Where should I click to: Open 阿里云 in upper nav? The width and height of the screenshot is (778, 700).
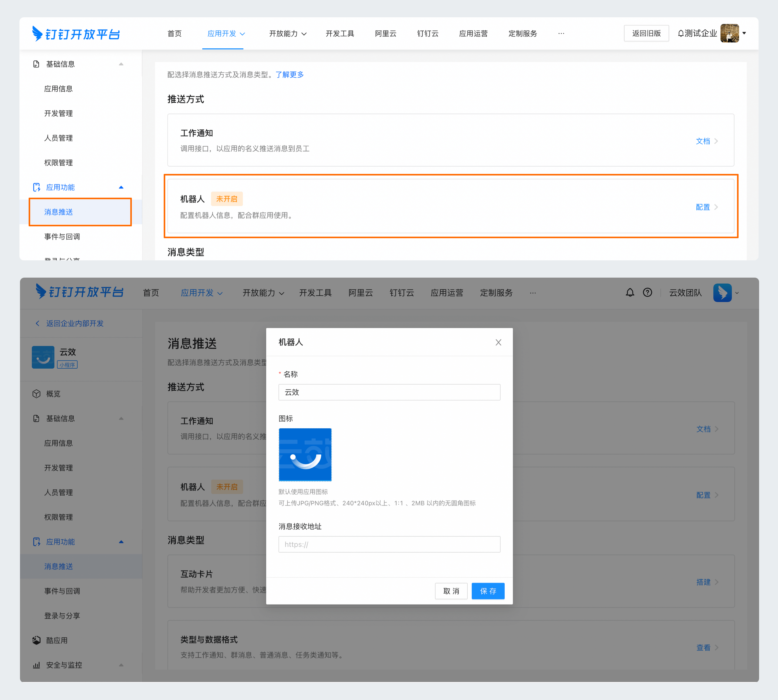385,33
